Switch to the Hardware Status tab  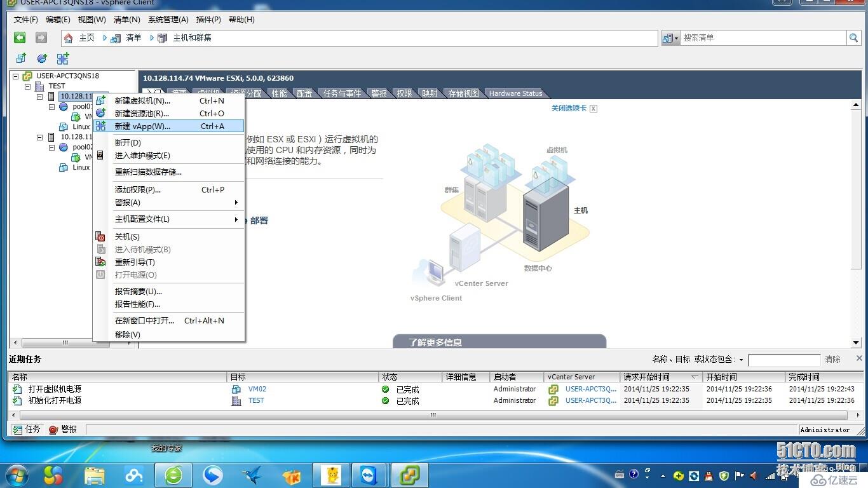[515, 93]
